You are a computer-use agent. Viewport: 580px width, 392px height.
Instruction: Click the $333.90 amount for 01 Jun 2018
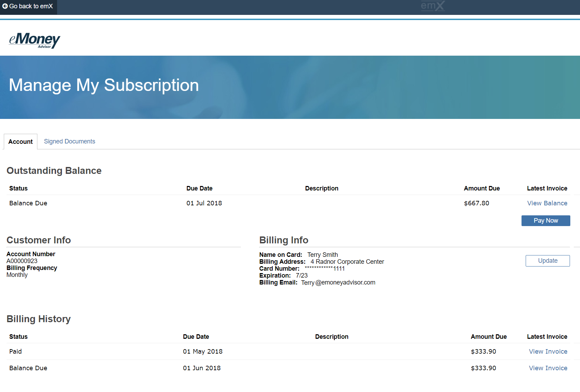[x=483, y=368]
